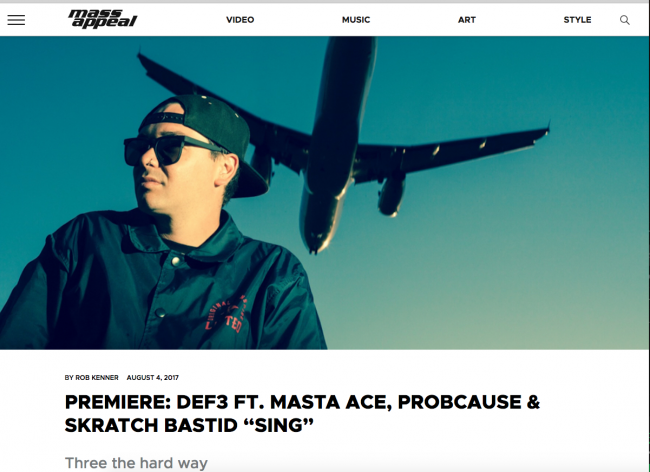Click the August 4, 2017 date
This screenshot has width=650, height=472.
(x=153, y=378)
